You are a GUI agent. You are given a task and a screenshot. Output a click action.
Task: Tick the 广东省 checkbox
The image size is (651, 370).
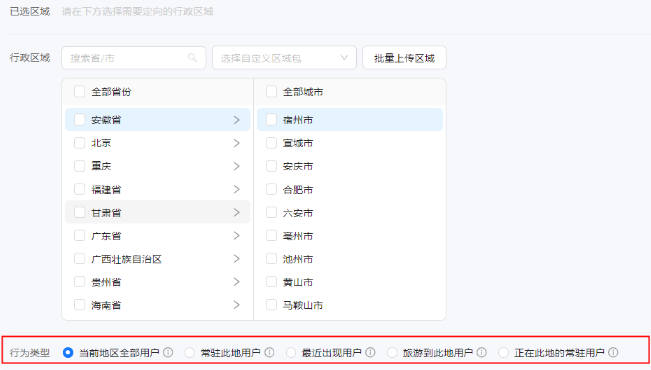[79, 235]
